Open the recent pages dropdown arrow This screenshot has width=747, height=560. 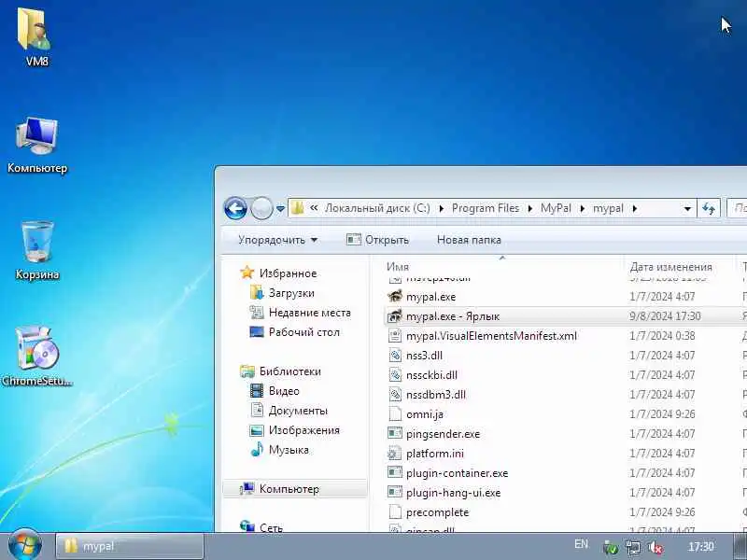coord(281,209)
